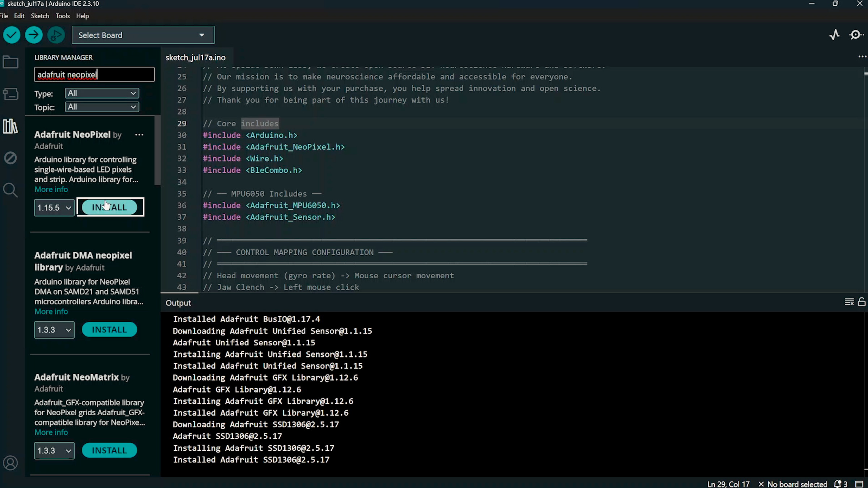Click the No board selected status text

[x=797, y=484]
